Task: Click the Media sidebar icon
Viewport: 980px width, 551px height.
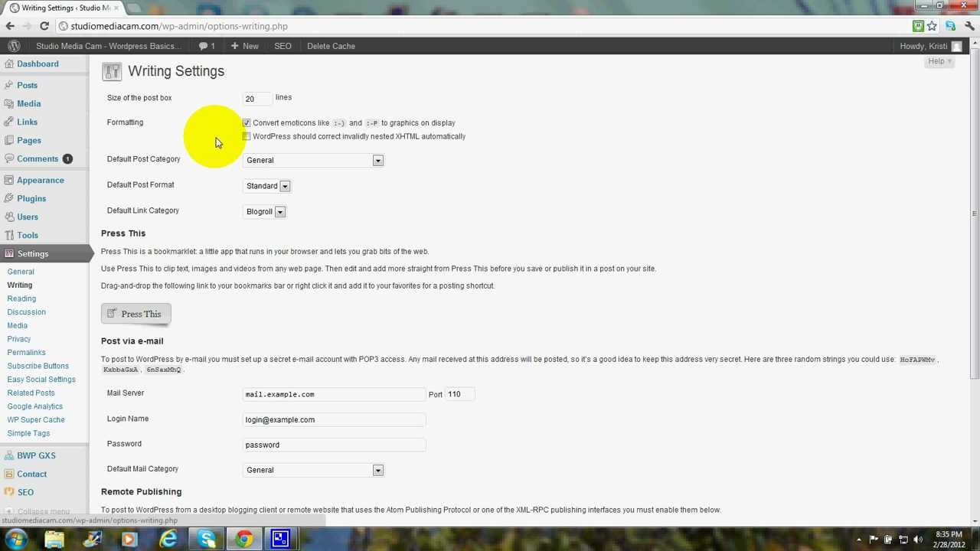Action: (x=8, y=104)
